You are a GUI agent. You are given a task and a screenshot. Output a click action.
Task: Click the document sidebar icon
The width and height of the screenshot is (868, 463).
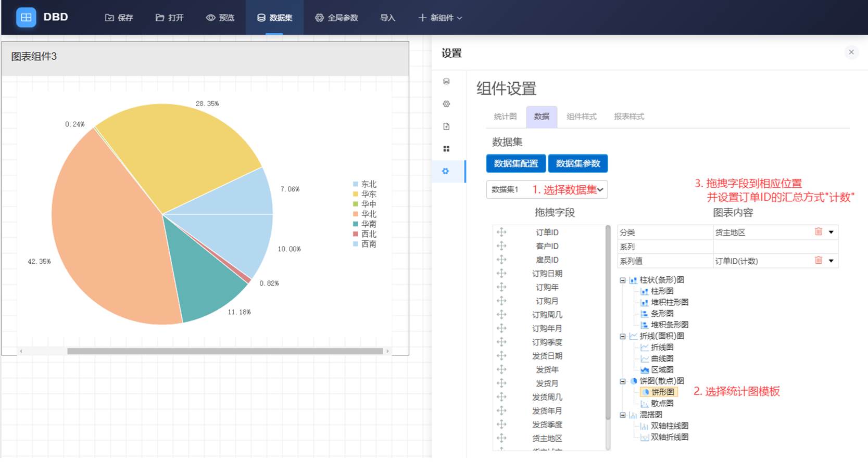pyautogui.click(x=446, y=126)
